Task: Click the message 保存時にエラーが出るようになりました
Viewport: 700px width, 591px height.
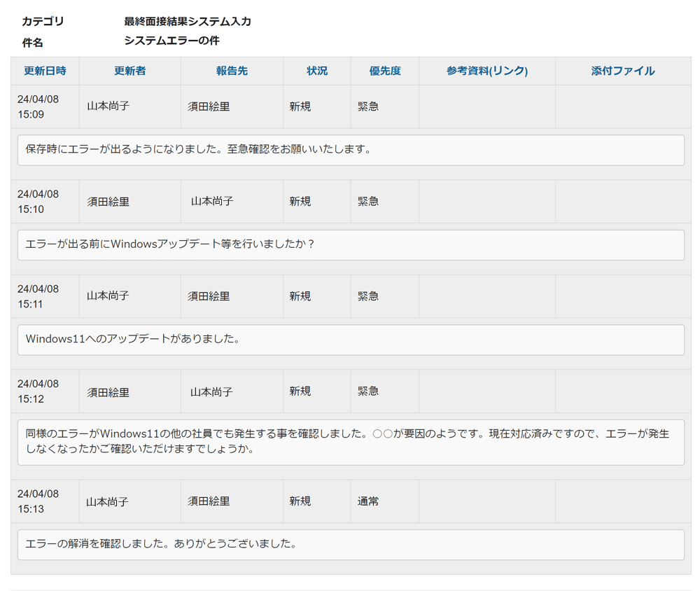Action: pos(351,150)
